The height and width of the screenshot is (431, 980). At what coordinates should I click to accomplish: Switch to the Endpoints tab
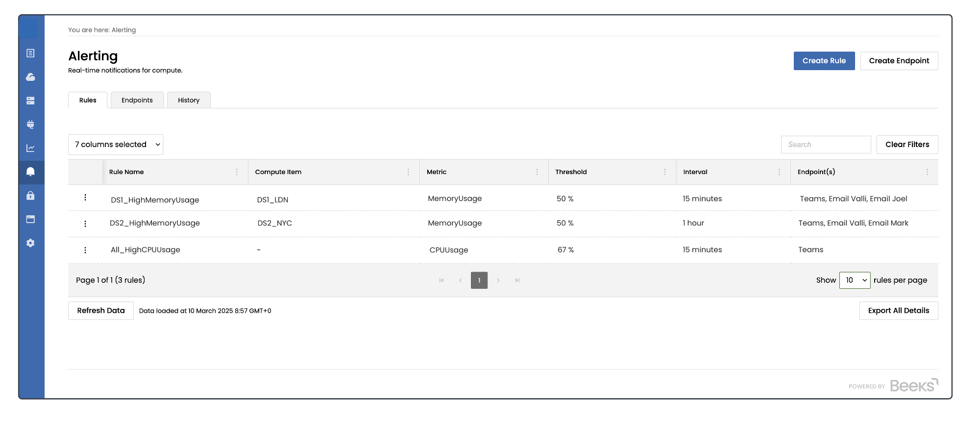137,101
